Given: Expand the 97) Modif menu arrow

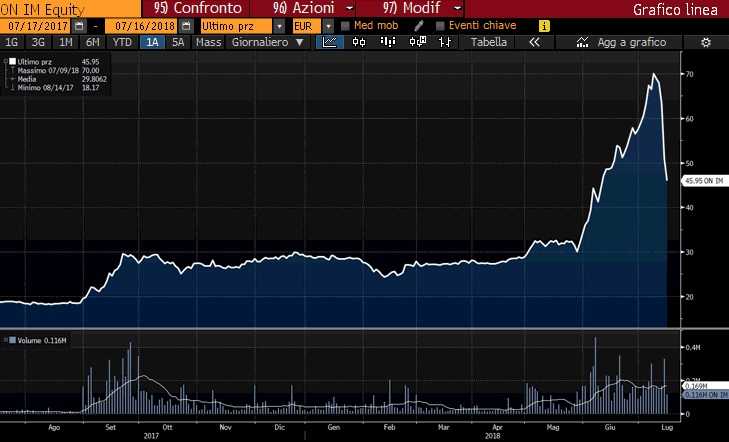Looking at the screenshot, I should tap(457, 8).
